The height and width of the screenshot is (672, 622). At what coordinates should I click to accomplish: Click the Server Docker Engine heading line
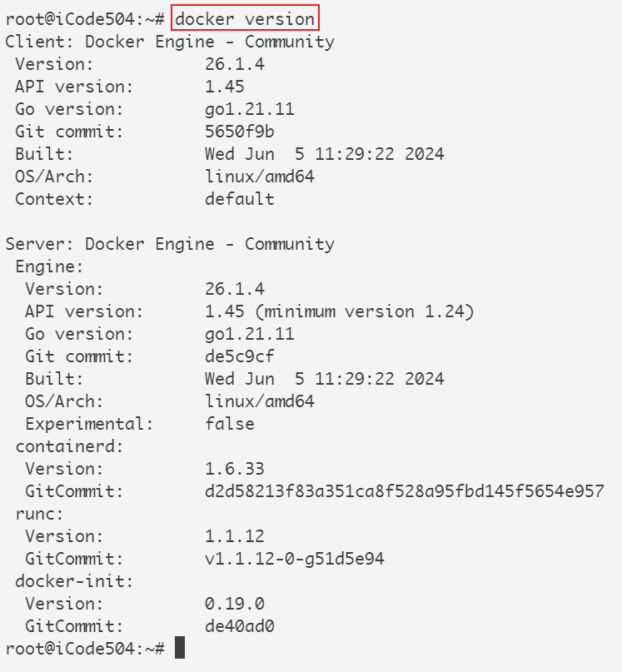170,244
